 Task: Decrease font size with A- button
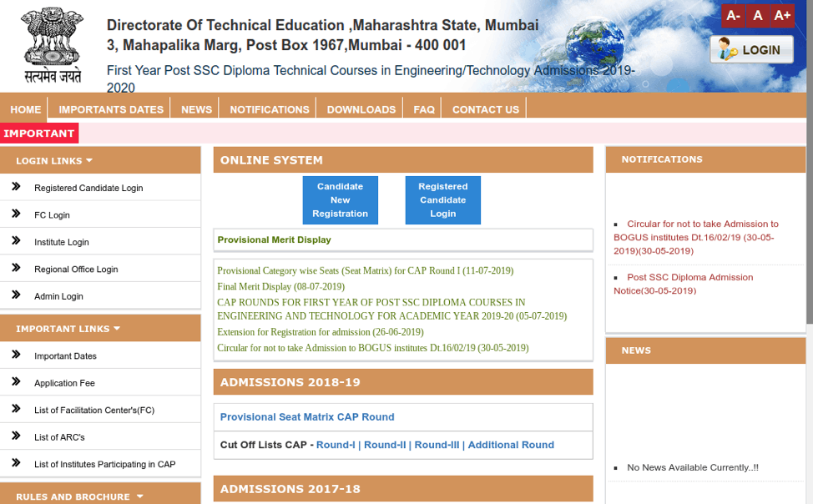[x=733, y=16]
